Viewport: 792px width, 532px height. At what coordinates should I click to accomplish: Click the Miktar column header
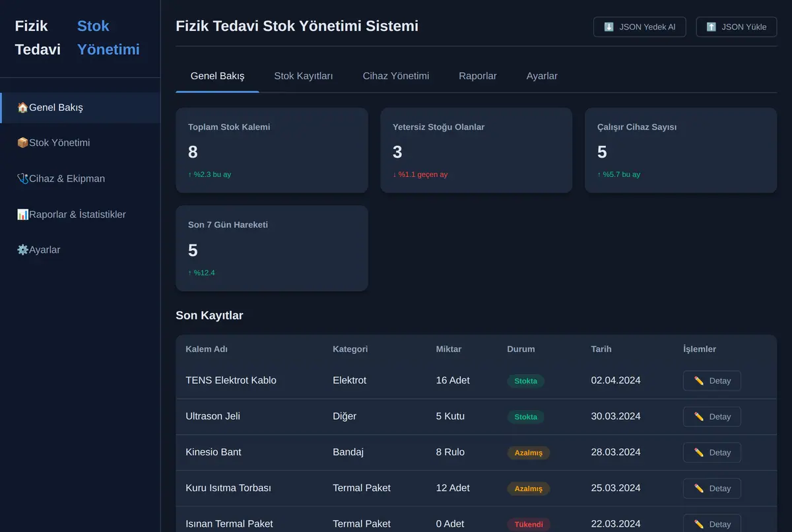tap(449, 349)
